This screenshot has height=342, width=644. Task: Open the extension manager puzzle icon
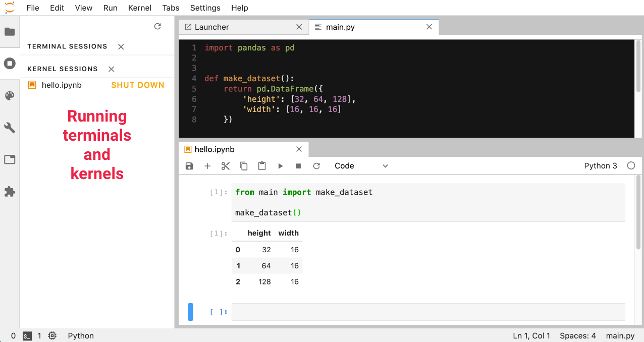10,192
